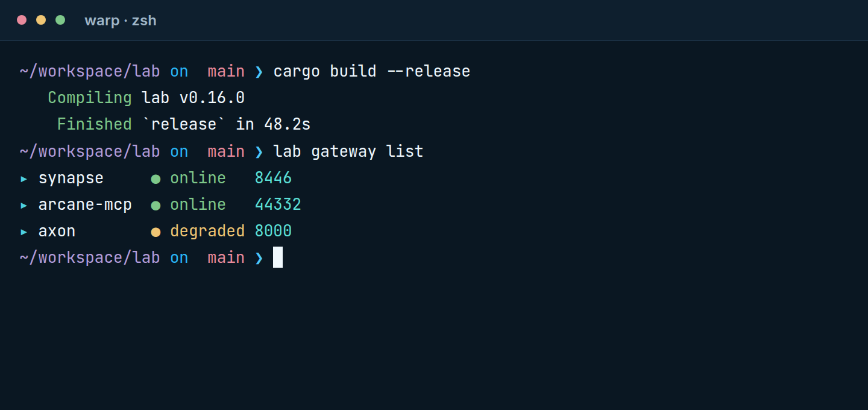The width and height of the screenshot is (868, 410).
Task: Click the yellow minimize window dot
Action: 41,20
